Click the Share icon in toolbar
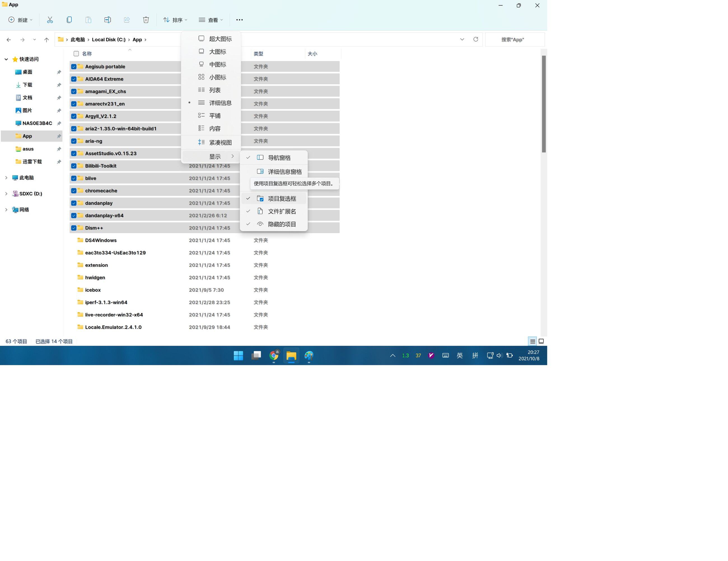Image resolution: width=728 pixels, height=561 pixels. coord(127,20)
